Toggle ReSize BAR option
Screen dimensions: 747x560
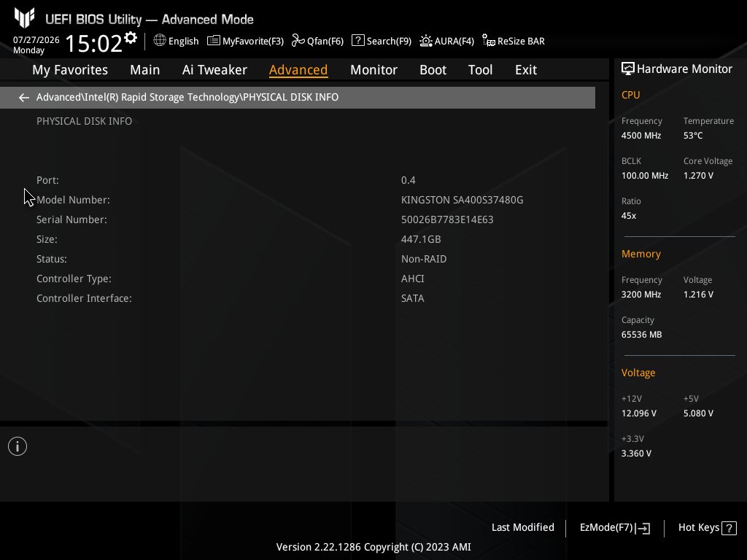[x=514, y=41]
